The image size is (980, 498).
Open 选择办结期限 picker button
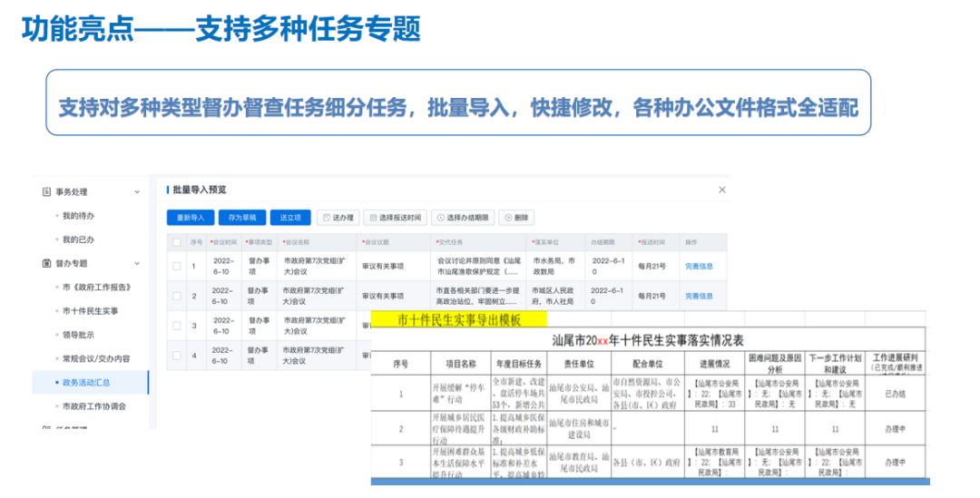coord(463,218)
